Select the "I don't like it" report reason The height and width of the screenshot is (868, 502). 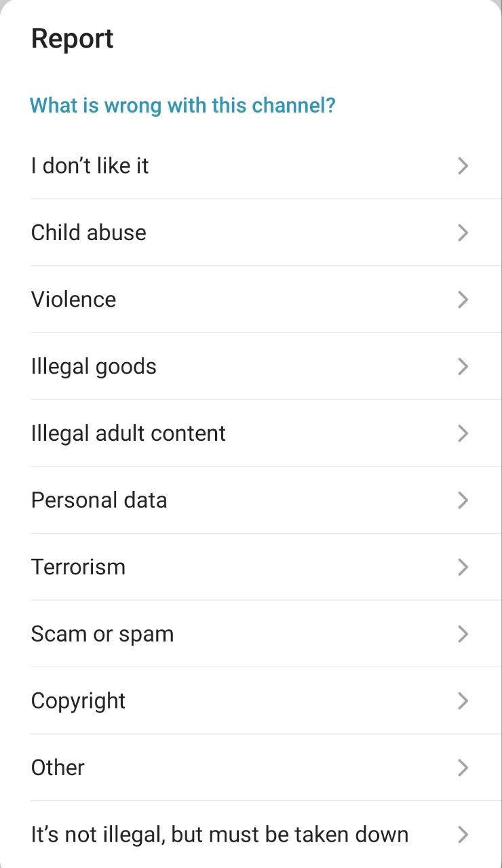pos(90,165)
